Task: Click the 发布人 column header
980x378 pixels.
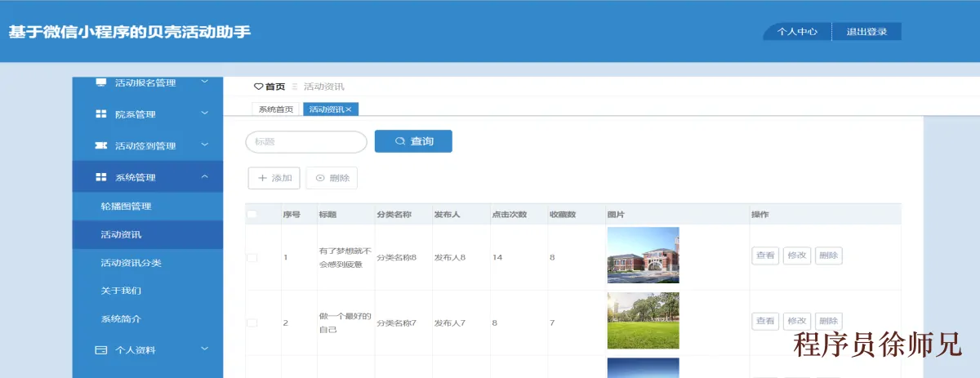Action: coord(447,215)
